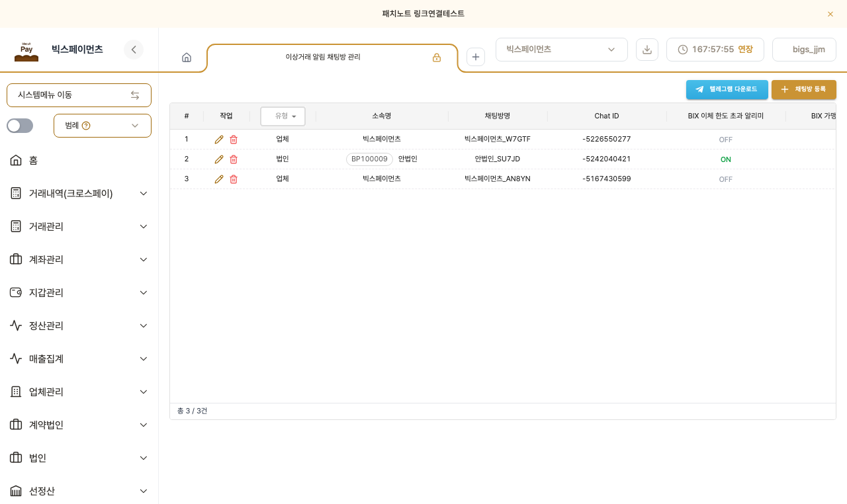The height and width of the screenshot is (504, 847).
Task: Click the 소속명 column header
Action: point(382,116)
